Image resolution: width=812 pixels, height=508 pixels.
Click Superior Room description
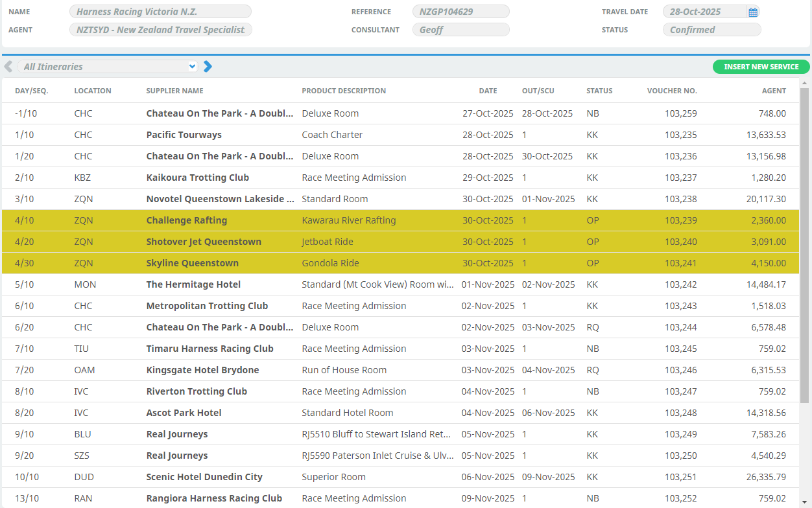333,477
